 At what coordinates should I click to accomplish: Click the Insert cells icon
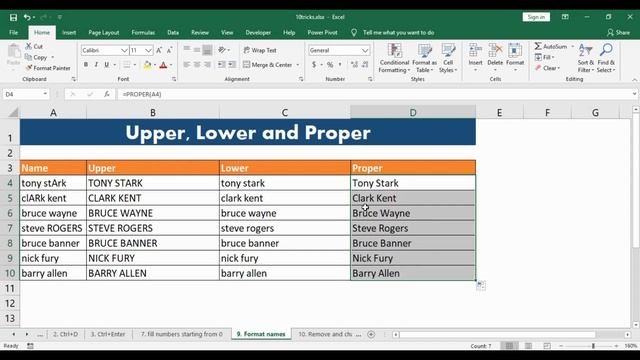(476, 50)
